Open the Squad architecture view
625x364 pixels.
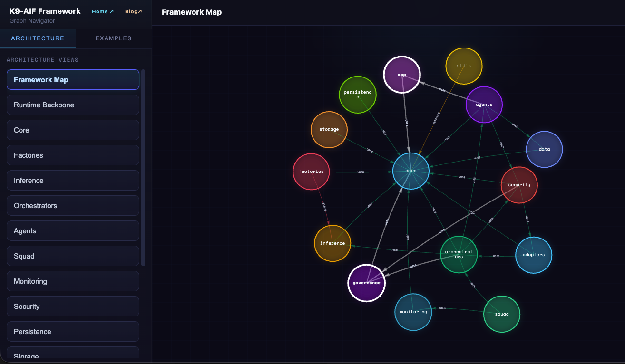point(73,256)
